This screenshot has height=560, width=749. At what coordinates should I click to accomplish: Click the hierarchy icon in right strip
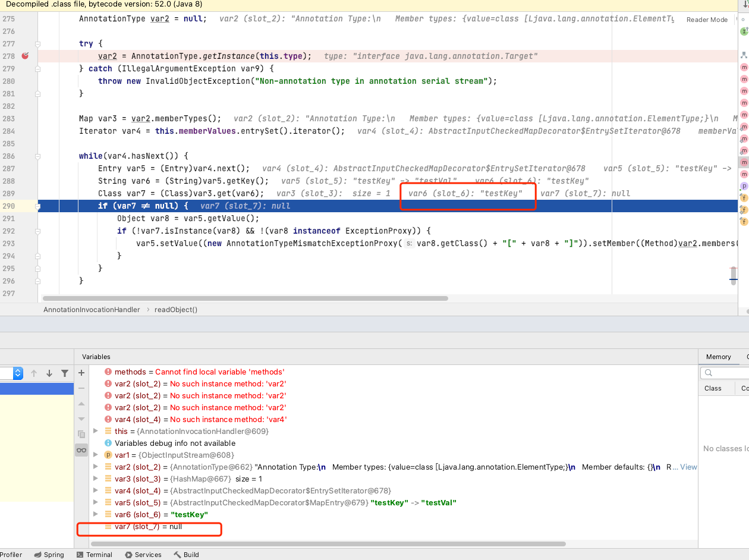(744, 54)
